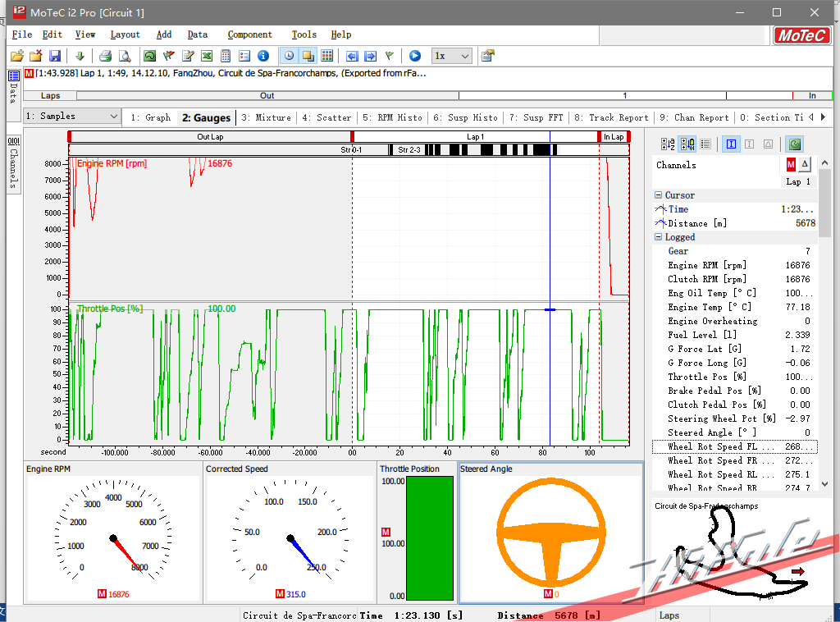The width and height of the screenshot is (840, 622).
Task: Open the Data menu
Action: point(198,34)
